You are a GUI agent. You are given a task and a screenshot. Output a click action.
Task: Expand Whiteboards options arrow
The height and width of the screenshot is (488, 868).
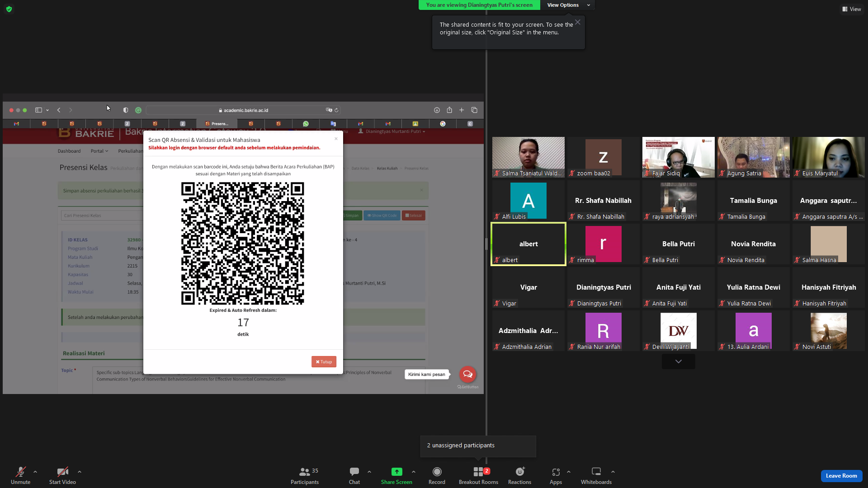(x=613, y=472)
